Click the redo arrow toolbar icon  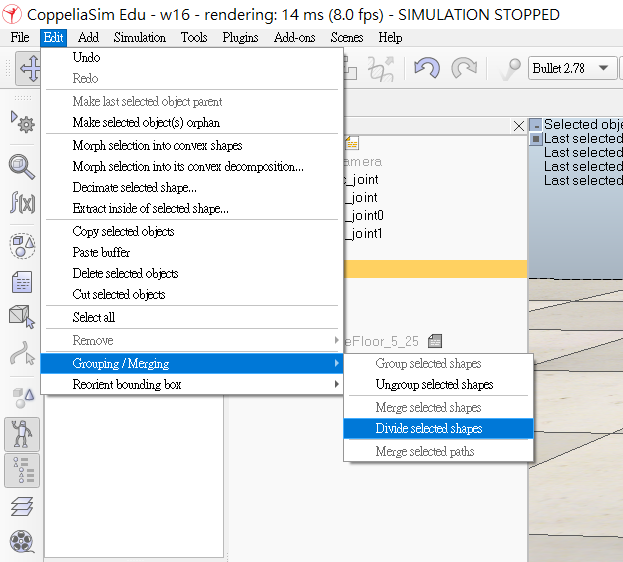pyautogui.click(x=464, y=68)
